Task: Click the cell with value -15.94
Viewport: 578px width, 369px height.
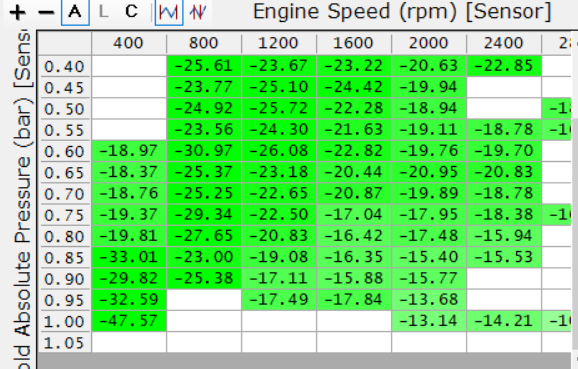Action: (504, 236)
